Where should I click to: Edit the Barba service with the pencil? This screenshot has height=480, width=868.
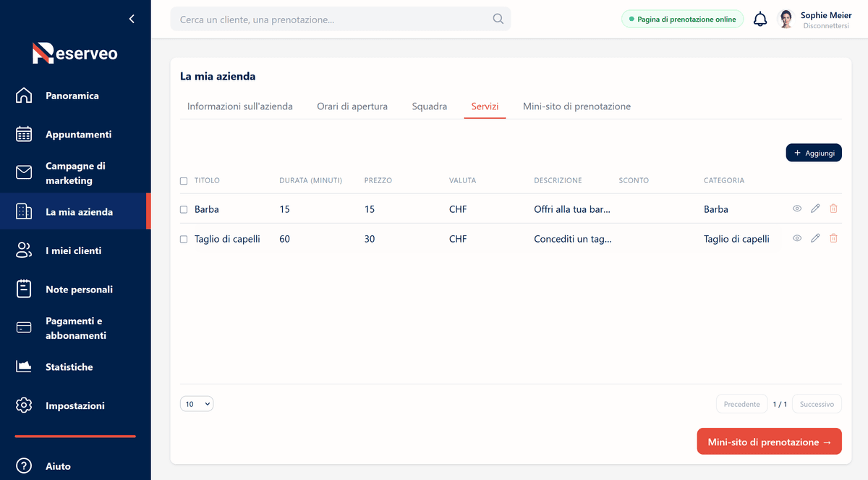pyautogui.click(x=815, y=209)
